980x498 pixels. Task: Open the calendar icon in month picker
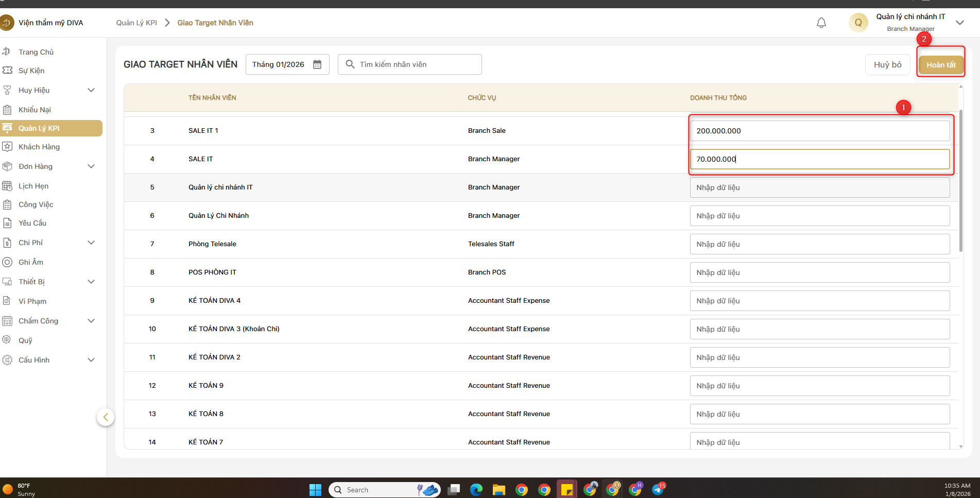pyautogui.click(x=317, y=64)
